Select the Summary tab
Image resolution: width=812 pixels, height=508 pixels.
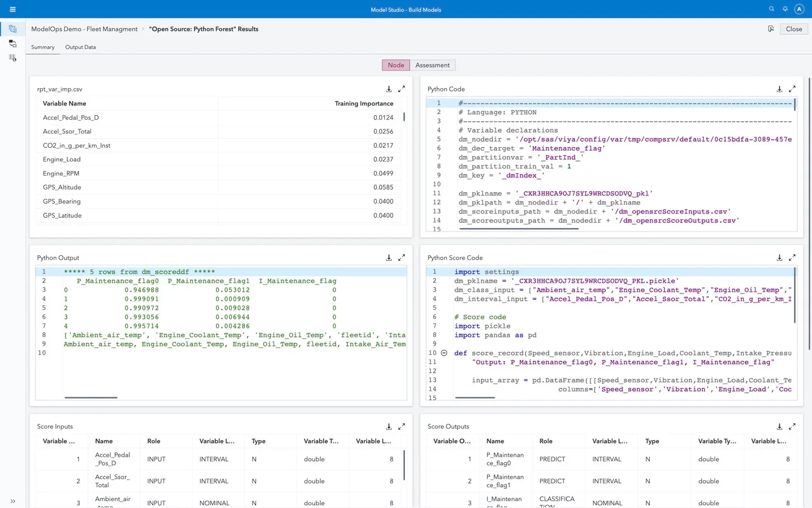[43, 47]
